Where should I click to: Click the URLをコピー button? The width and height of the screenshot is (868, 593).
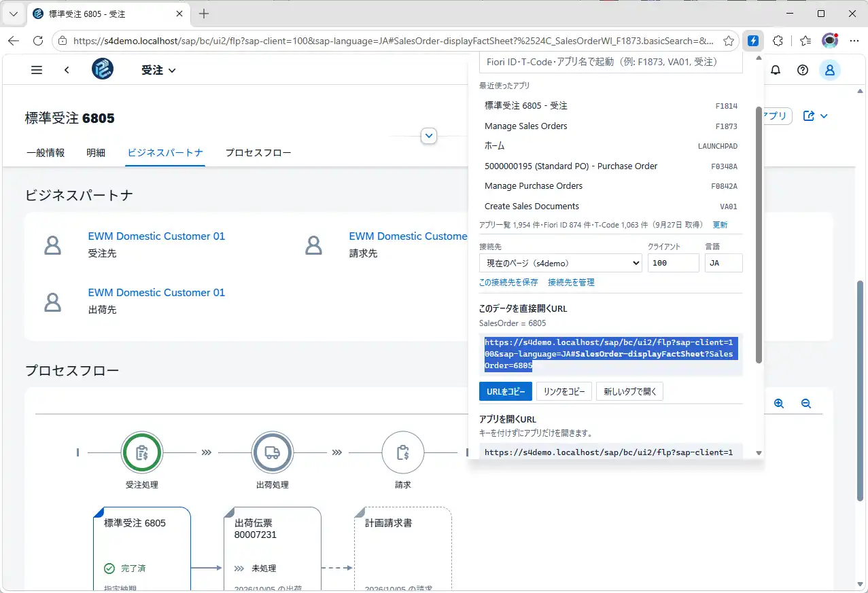click(506, 391)
